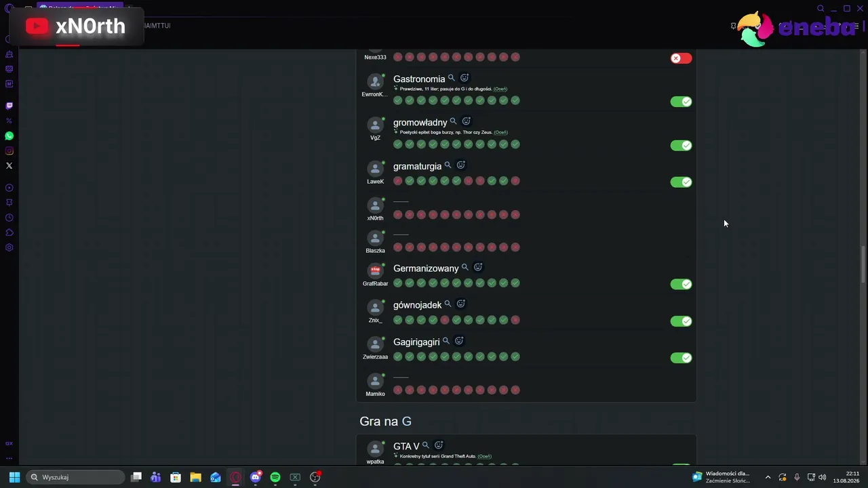868x488 pixels.
Task: Open Instagram from the sidebar
Action: pos(9,151)
